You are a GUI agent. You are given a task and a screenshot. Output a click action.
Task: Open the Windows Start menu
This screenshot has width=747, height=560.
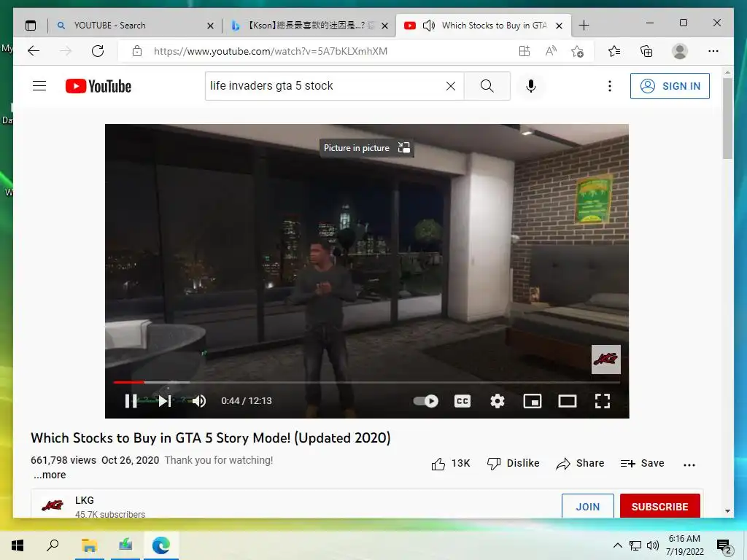click(x=18, y=545)
